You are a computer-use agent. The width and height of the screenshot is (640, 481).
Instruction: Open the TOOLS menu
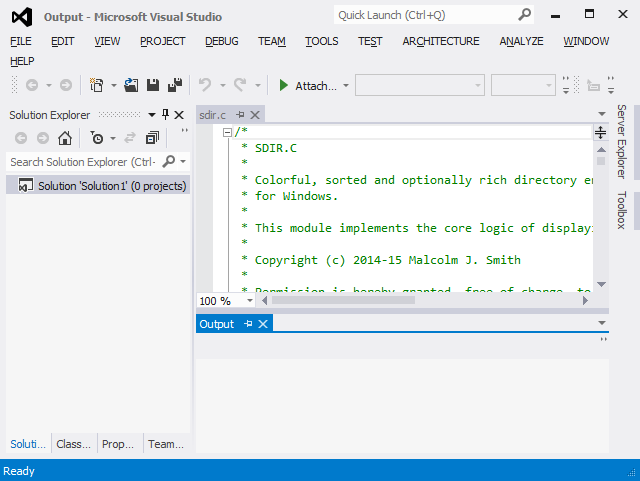pyautogui.click(x=322, y=41)
